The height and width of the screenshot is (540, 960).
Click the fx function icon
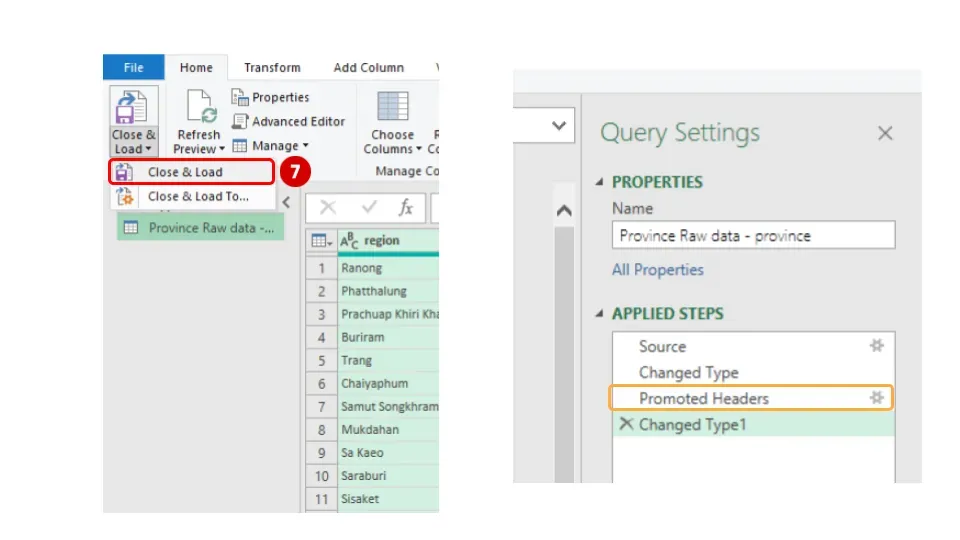(405, 208)
